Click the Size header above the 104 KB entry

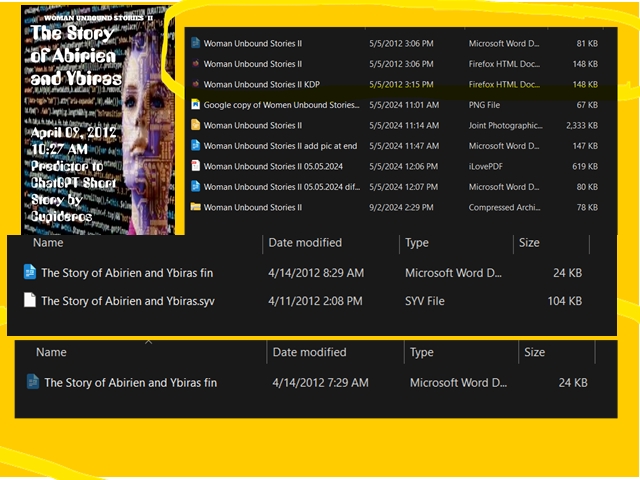click(531, 243)
